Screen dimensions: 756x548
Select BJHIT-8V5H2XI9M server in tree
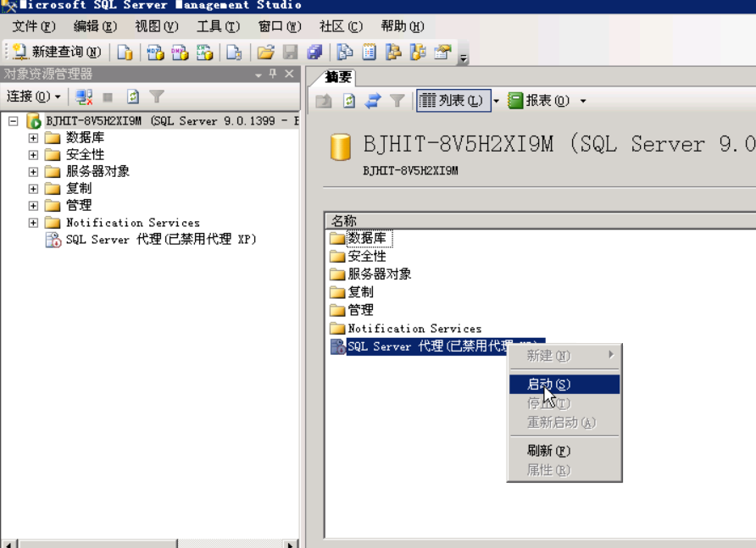click(x=172, y=121)
